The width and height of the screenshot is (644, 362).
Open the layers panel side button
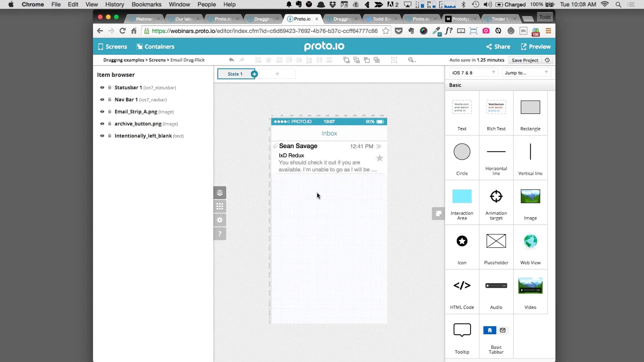tap(220, 193)
